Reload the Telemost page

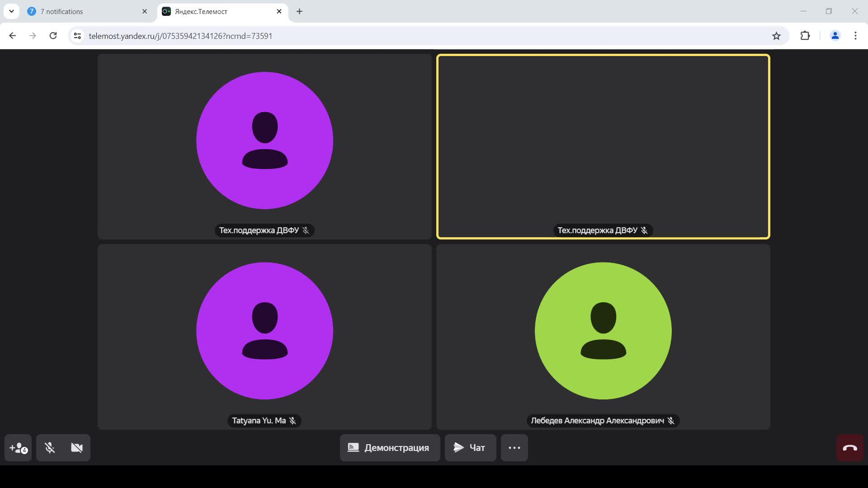(53, 36)
